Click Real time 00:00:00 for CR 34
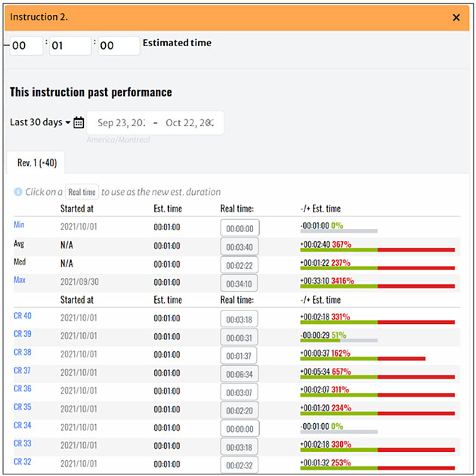Screen dimensions: 476x476 (240, 428)
